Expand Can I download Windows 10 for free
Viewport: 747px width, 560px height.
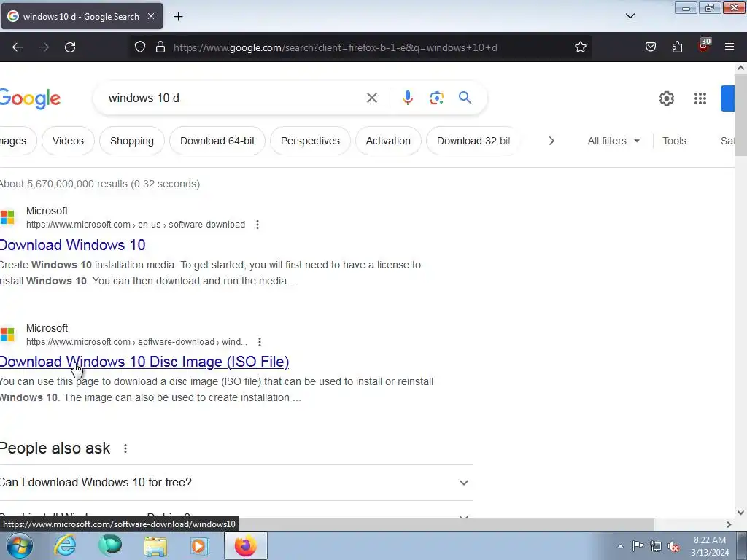[236, 483]
